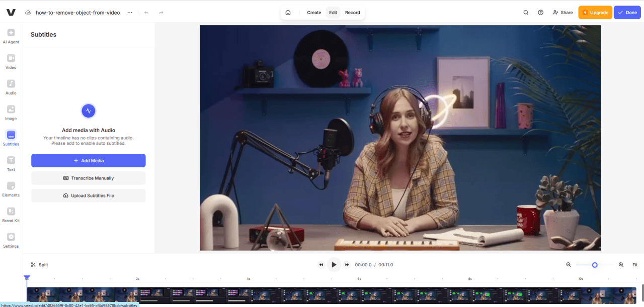Choose Transcribe Manually option
Viewport: 644px width, 307px height.
(88, 178)
